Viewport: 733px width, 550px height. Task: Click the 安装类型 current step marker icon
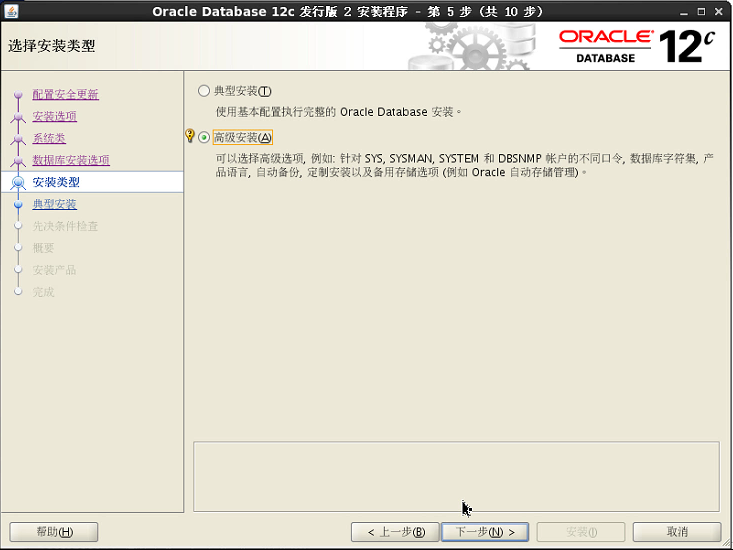(x=18, y=182)
